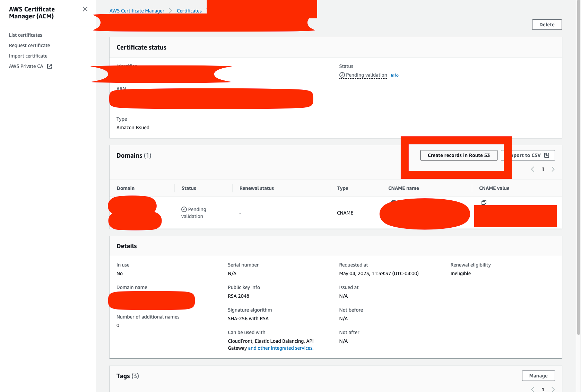The height and width of the screenshot is (392, 581).
Task: Click the Type column header
Action: click(x=342, y=188)
